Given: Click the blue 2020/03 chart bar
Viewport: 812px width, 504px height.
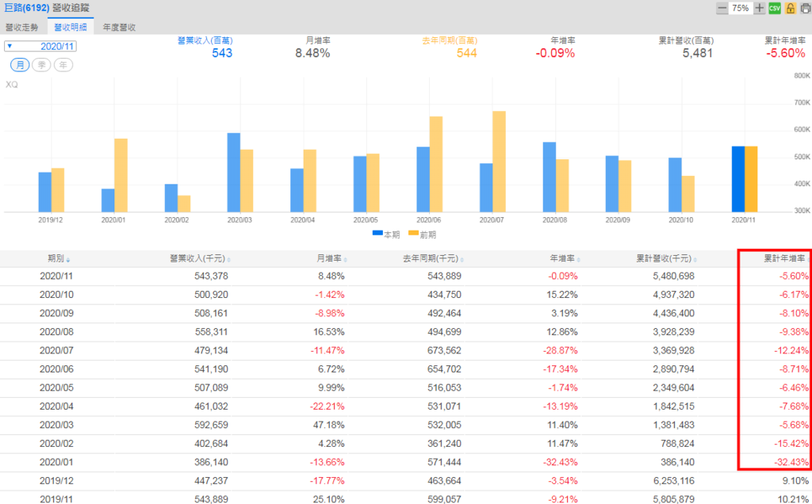Looking at the screenshot, I should 234,172.
